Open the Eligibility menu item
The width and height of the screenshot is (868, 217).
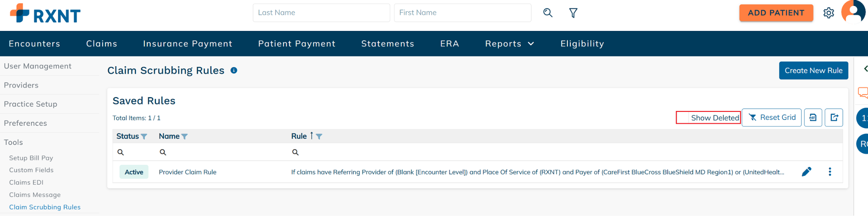tap(582, 44)
